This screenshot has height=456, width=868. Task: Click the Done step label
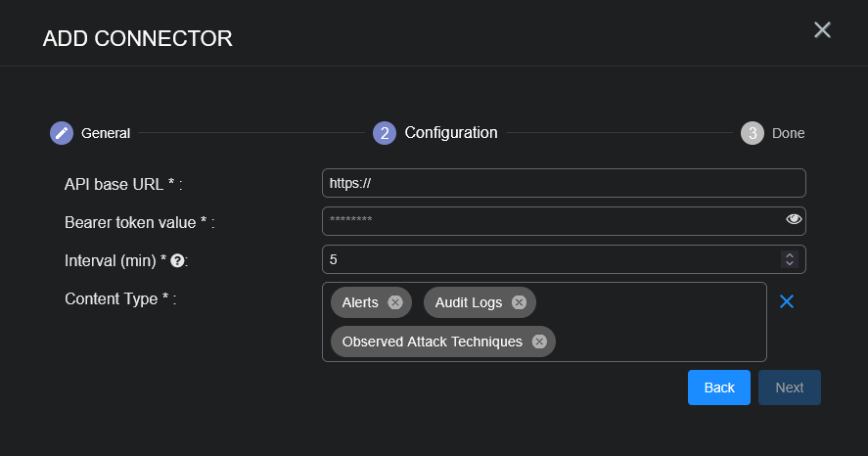(x=788, y=133)
